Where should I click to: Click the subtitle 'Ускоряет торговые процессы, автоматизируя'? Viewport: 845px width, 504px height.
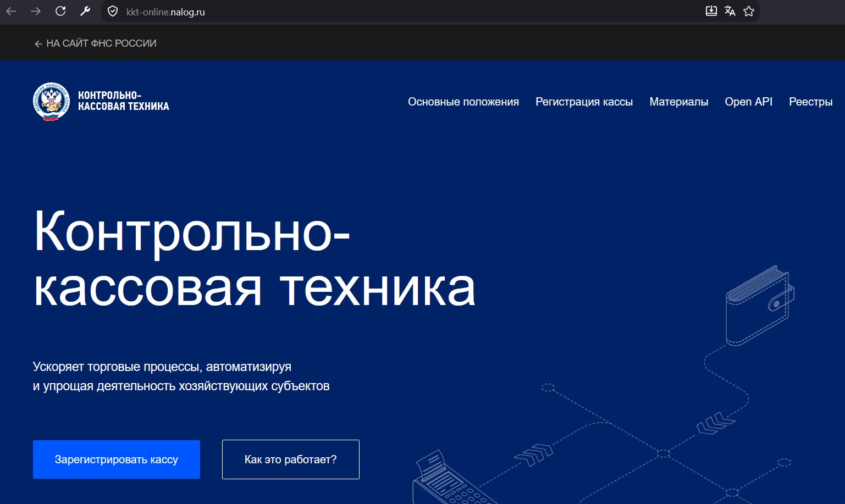point(162,367)
